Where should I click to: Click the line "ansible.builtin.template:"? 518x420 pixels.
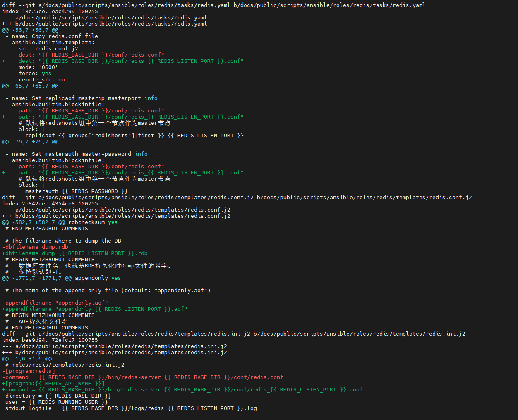point(53,42)
